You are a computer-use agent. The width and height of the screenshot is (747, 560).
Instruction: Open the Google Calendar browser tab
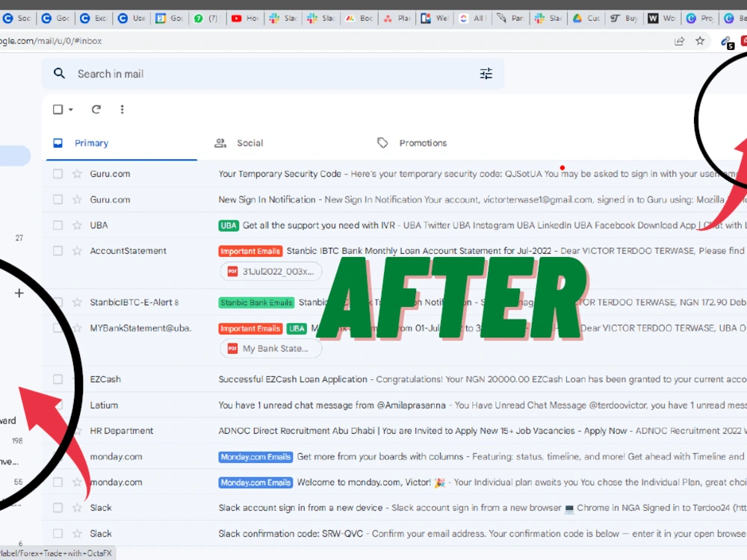pos(170,18)
